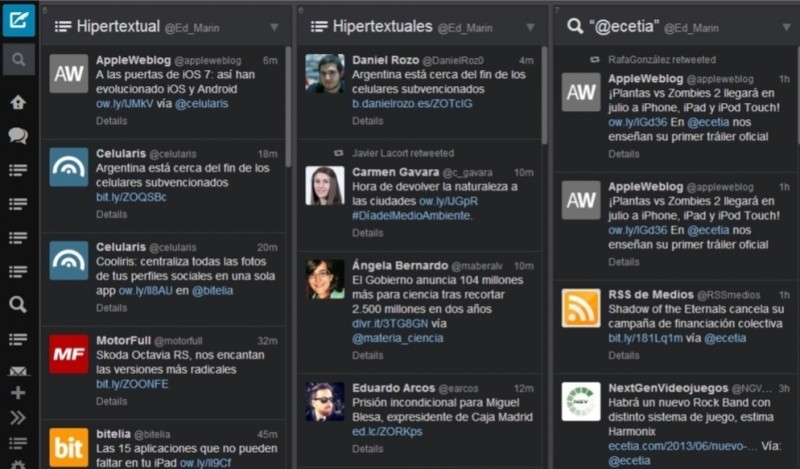Open the @celularis mention in AppleWeblog tweet
Image resolution: width=800 pixels, height=469 pixels.
202,104
